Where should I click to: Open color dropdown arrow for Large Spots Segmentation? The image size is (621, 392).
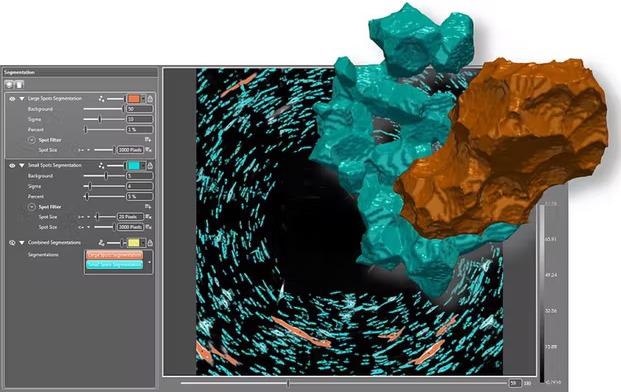(143, 99)
